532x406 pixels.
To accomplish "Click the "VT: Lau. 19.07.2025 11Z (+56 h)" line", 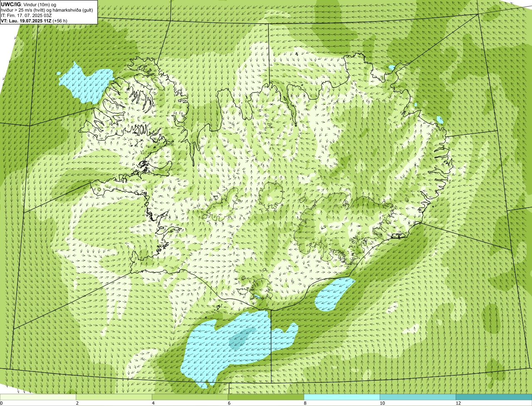I will [x=34, y=21].
